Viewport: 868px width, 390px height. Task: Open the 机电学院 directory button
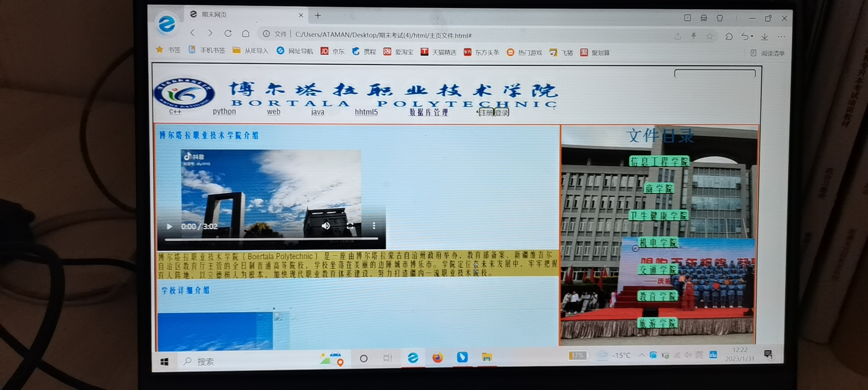pos(658,243)
